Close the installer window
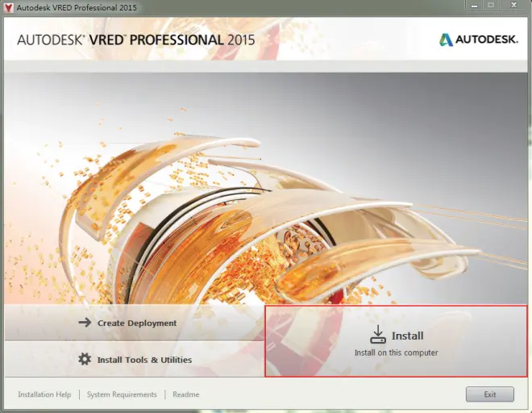This screenshot has height=413, width=532. click(513, 6)
